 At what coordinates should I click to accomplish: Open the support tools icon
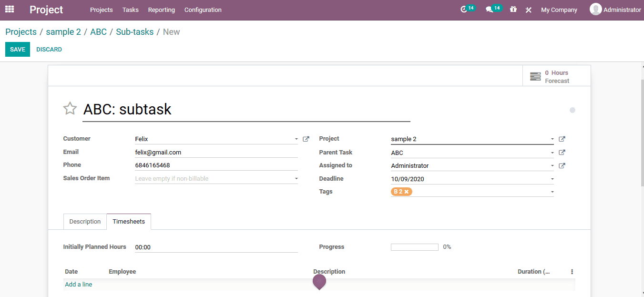pyautogui.click(x=528, y=9)
